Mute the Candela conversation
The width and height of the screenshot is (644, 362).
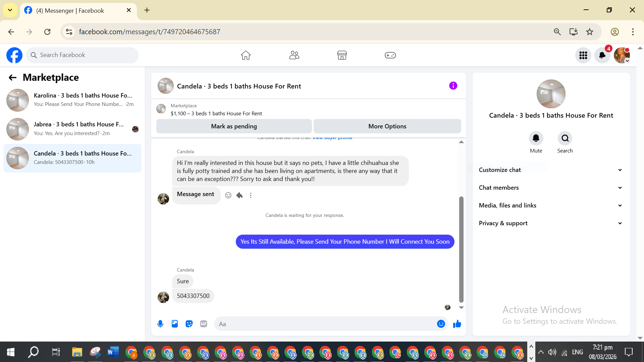[536, 138]
